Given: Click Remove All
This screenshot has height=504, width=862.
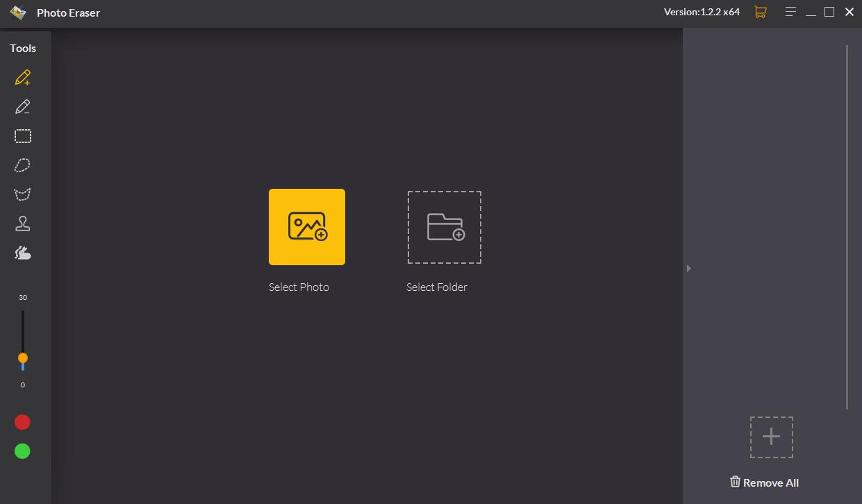Looking at the screenshot, I should 764,482.
